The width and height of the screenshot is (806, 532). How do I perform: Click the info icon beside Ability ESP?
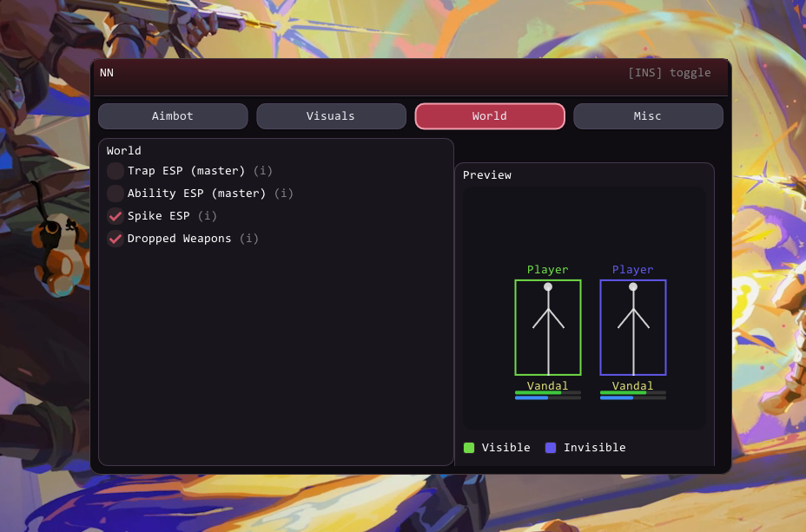284,194
